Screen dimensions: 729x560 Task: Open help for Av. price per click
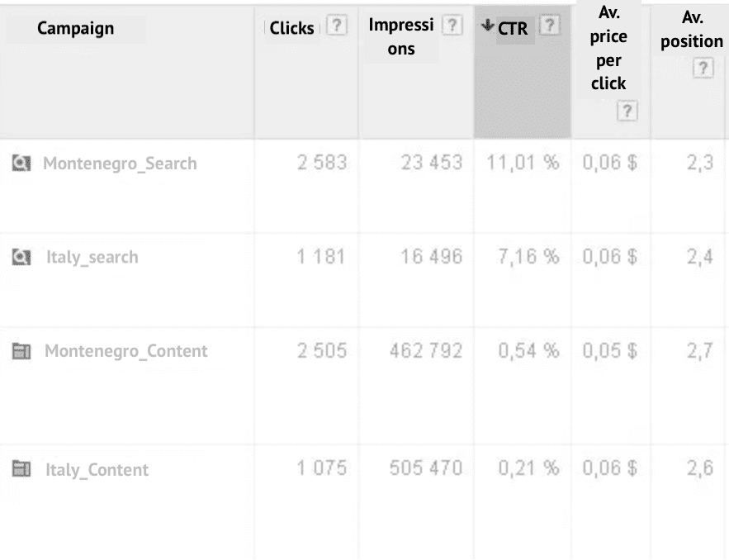(627, 111)
